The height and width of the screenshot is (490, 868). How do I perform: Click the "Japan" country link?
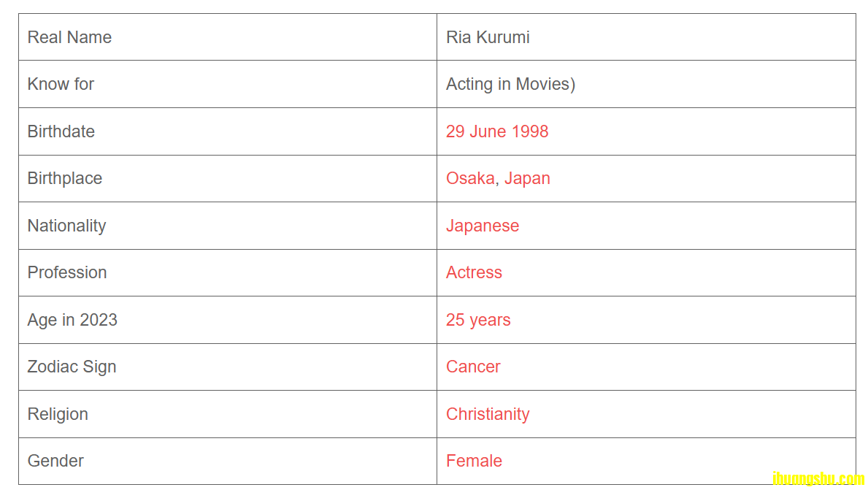527,178
